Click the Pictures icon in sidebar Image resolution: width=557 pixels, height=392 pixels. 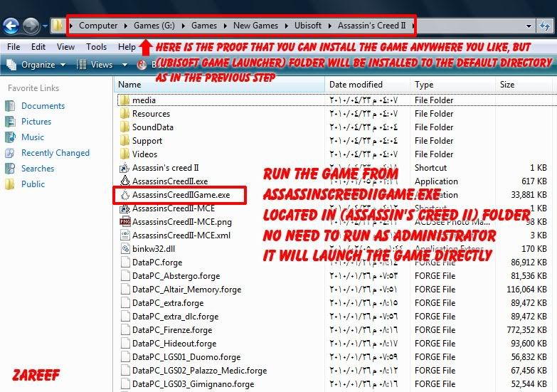coord(10,122)
